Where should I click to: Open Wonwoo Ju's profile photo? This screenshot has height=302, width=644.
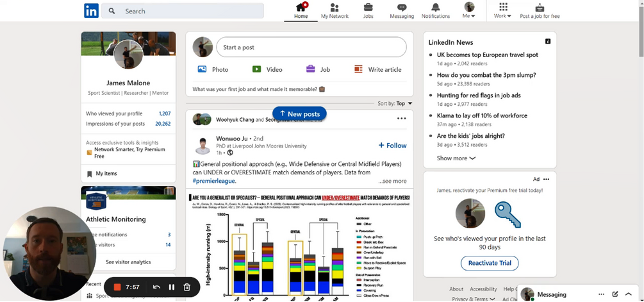tap(202, 146)
